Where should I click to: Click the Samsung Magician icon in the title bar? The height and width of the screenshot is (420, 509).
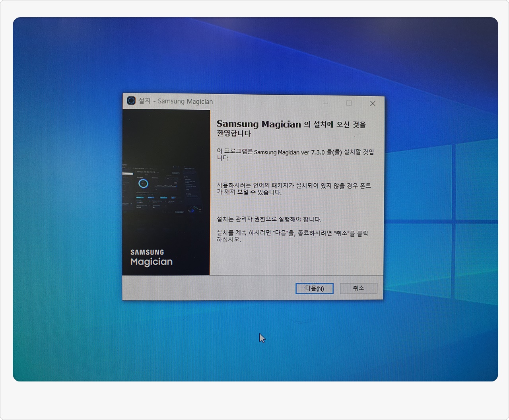(131, 101)
